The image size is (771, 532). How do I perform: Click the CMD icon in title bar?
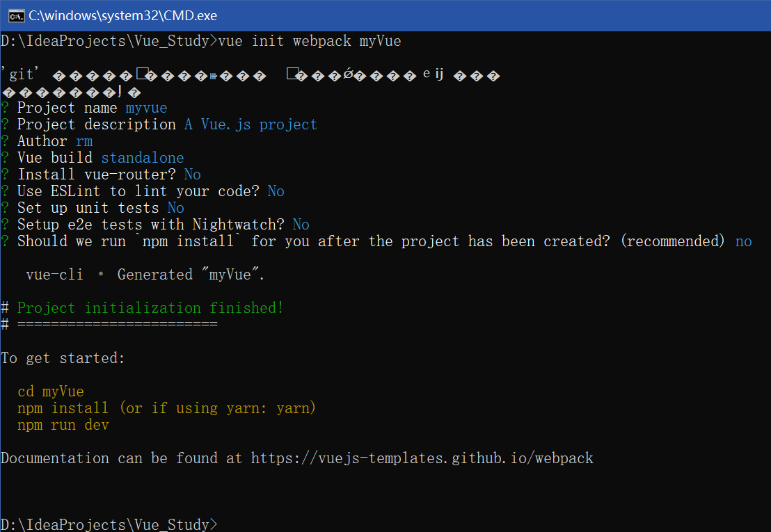16,16
